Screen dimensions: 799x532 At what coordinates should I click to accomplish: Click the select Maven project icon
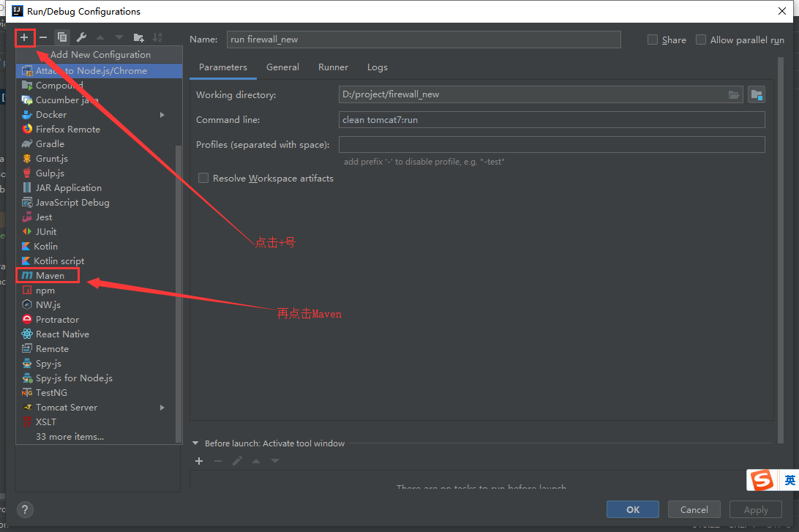757,95
